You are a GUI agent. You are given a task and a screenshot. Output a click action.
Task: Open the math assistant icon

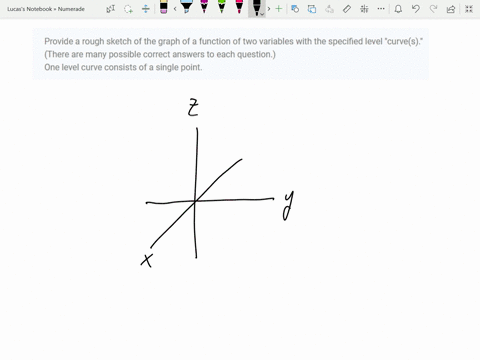point(364,9)
